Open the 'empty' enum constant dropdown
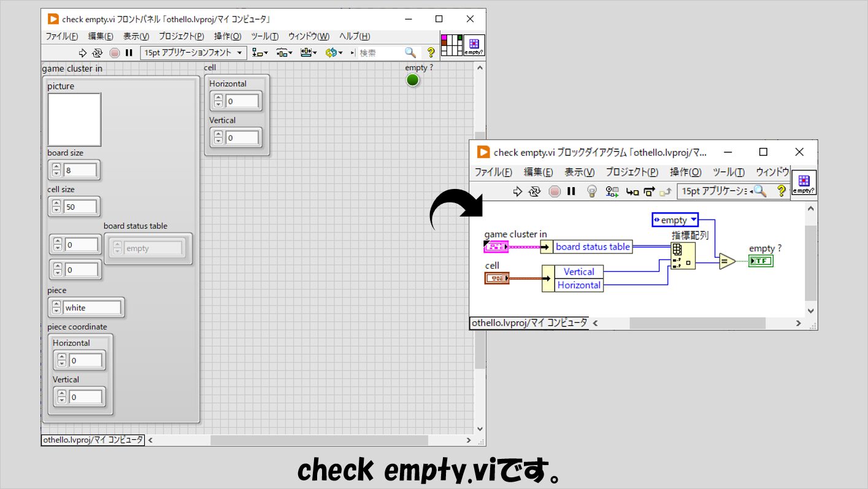 pyautogui.click(x=674, y=220)
